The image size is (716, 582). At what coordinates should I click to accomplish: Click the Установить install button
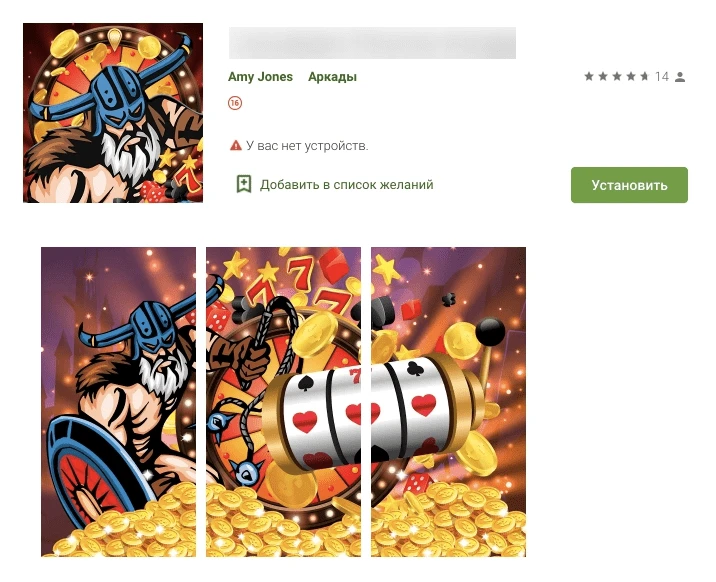click(x=629, y=185)
